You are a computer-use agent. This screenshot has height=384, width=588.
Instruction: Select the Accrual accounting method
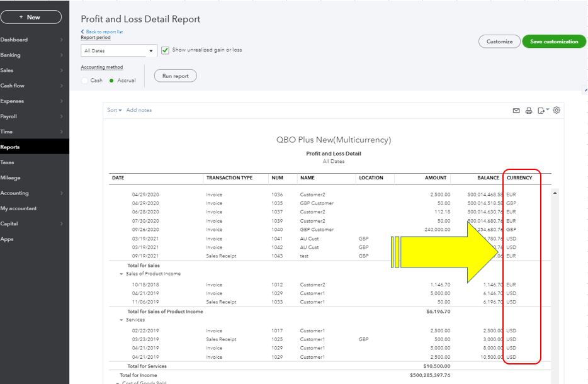pyautogui.click(x=111, y=81)
